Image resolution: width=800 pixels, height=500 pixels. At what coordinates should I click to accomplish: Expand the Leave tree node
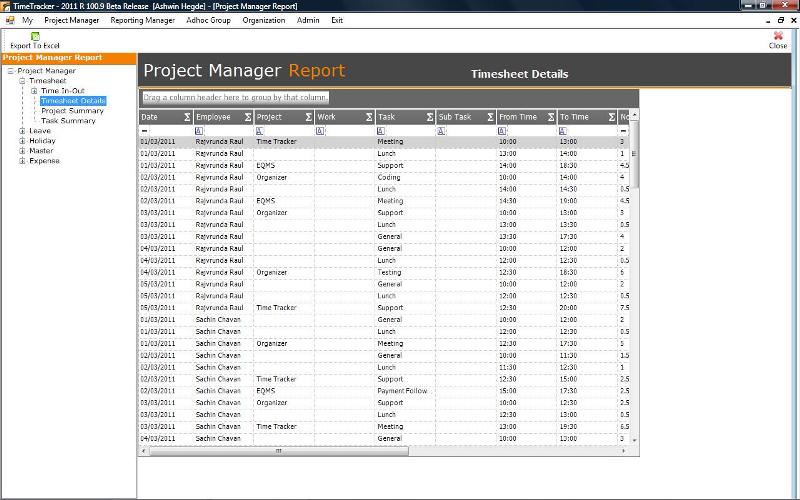coord(21,131)
